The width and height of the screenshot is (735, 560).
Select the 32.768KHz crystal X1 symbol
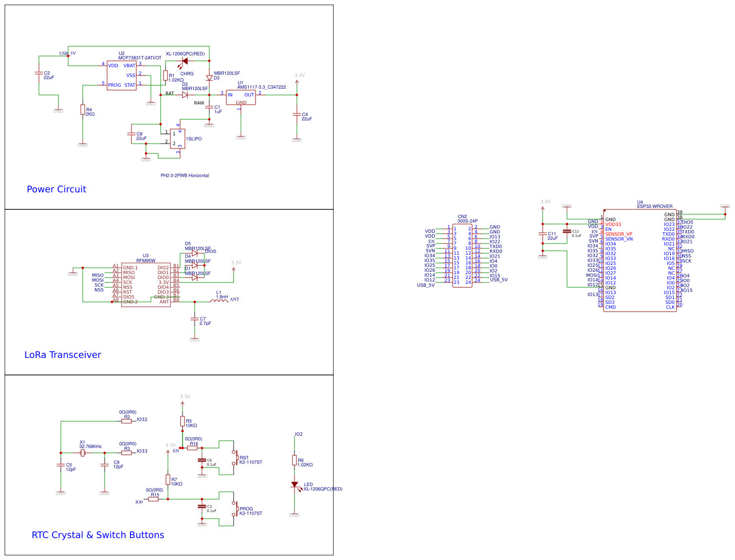coord(83,454)
